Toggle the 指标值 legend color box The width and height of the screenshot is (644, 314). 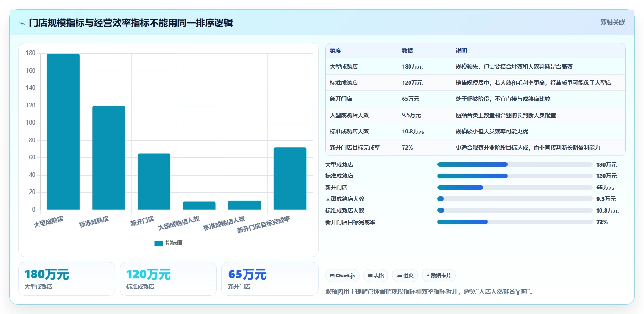(x=158, y=243)
